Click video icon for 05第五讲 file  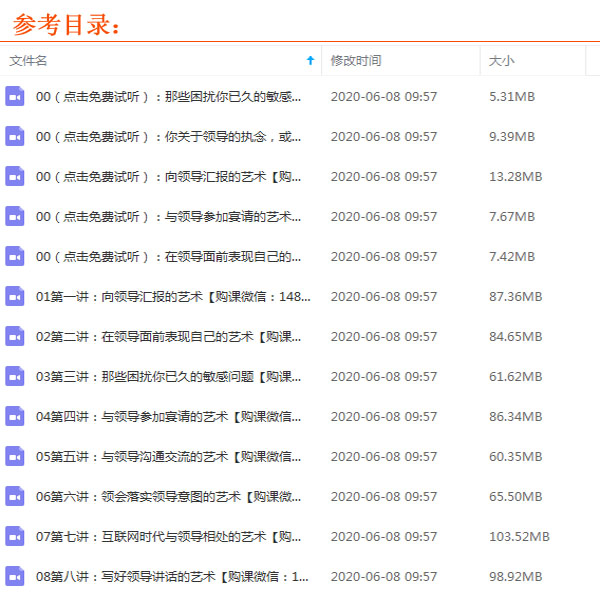(14, 456)
